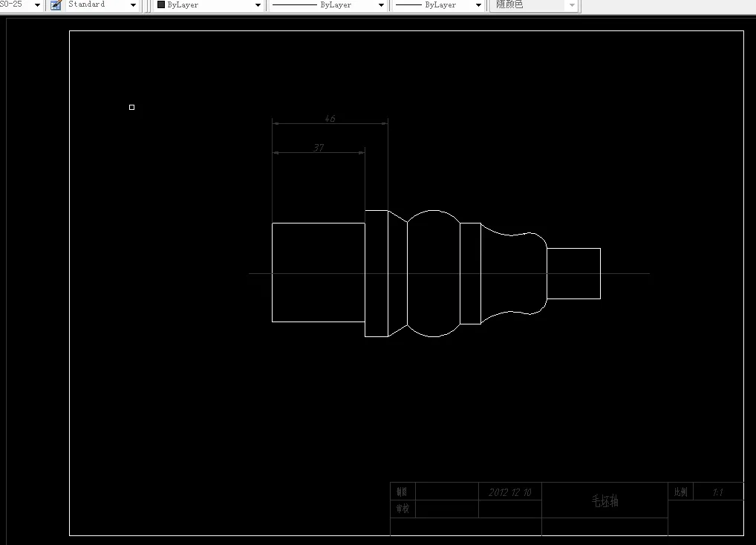Click the black ByLayer color swatch
The height and width of the screenshot is (545, 756).
coord(161,4)
